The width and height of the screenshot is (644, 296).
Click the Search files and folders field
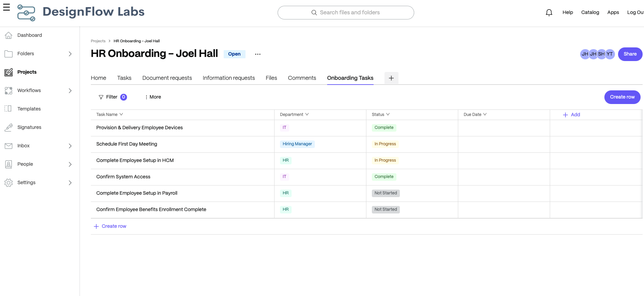[346, 13]
